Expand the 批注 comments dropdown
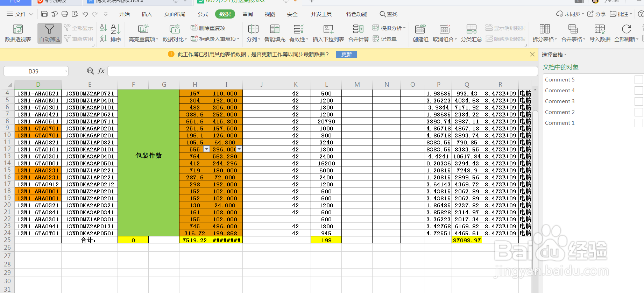644x293 pixels. point(631,14)
